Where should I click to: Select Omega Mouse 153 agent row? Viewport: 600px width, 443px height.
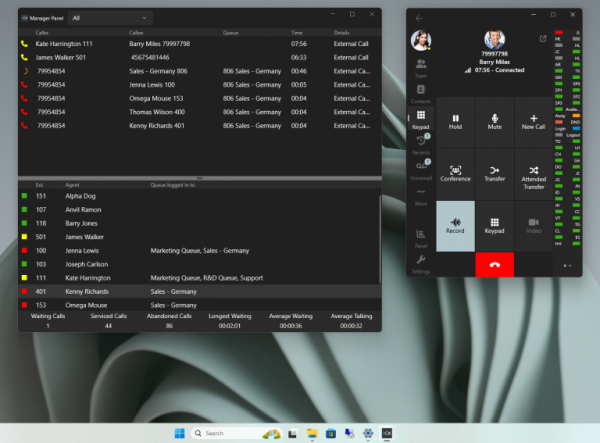click(199, 305)
